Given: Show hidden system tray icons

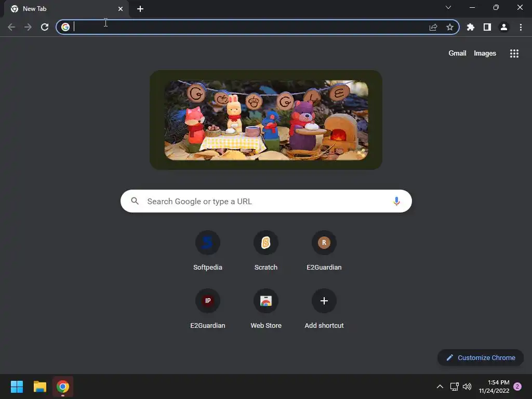Looking at the screenshot, I should [440, 387].
